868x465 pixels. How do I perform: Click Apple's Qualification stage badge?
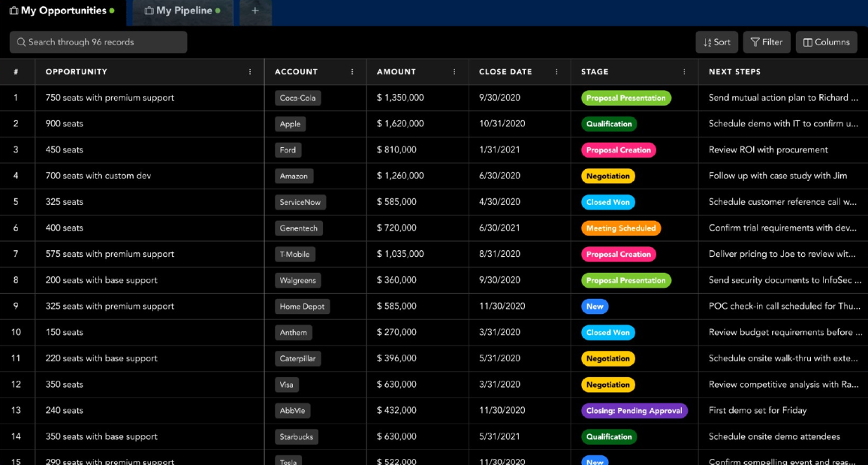609,124
